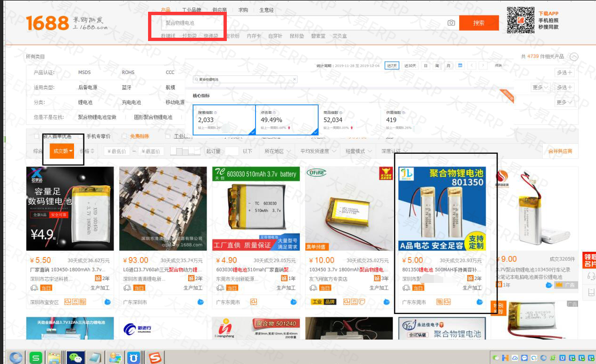Select the 供需指数 indicator card

click(x=412, y=120)
